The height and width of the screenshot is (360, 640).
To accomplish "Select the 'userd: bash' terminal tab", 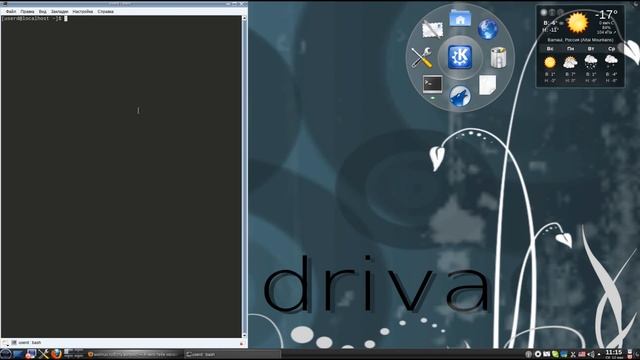I will 27,342.
